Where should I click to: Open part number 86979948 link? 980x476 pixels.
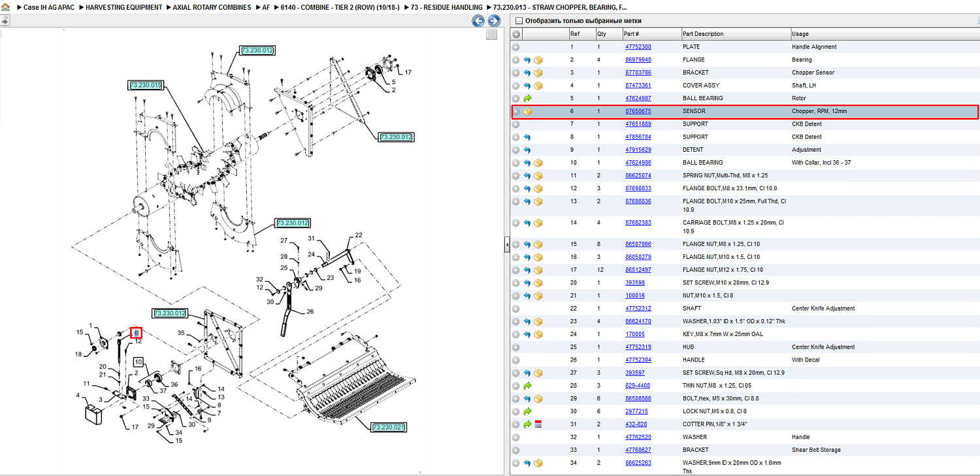tap(638, 60)
